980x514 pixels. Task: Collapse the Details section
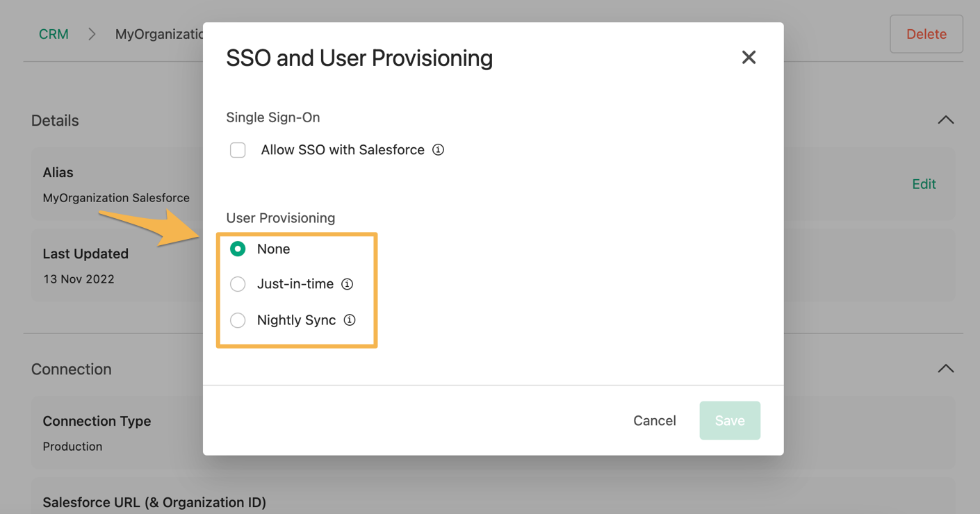coord(946,120)
